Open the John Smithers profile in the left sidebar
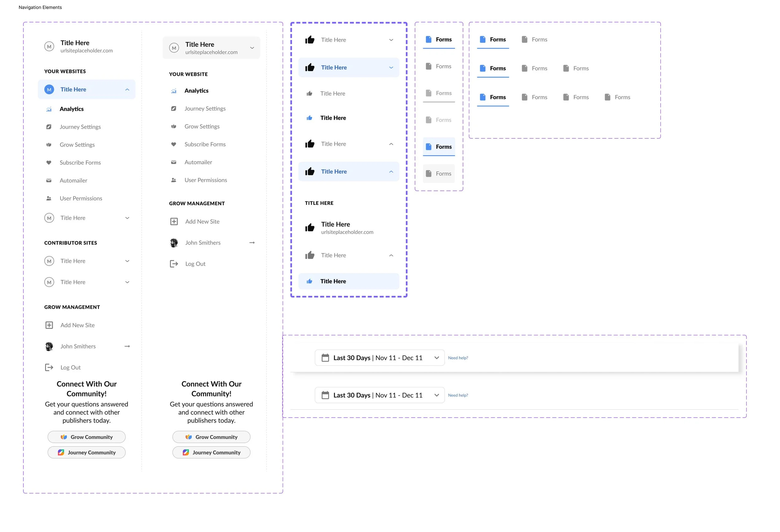The height and width of the screenshot is (532, 780). coord(78,347)
